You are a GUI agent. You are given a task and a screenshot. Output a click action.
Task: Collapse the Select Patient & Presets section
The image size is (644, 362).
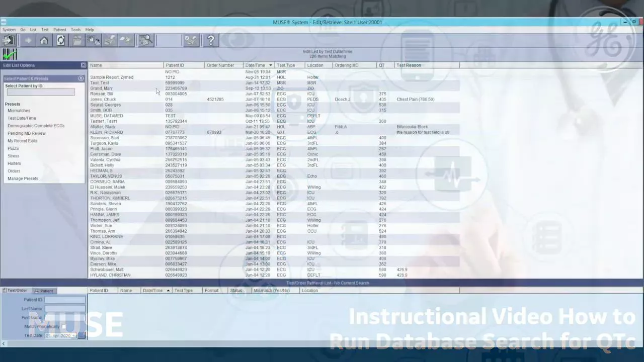[81, 78]
